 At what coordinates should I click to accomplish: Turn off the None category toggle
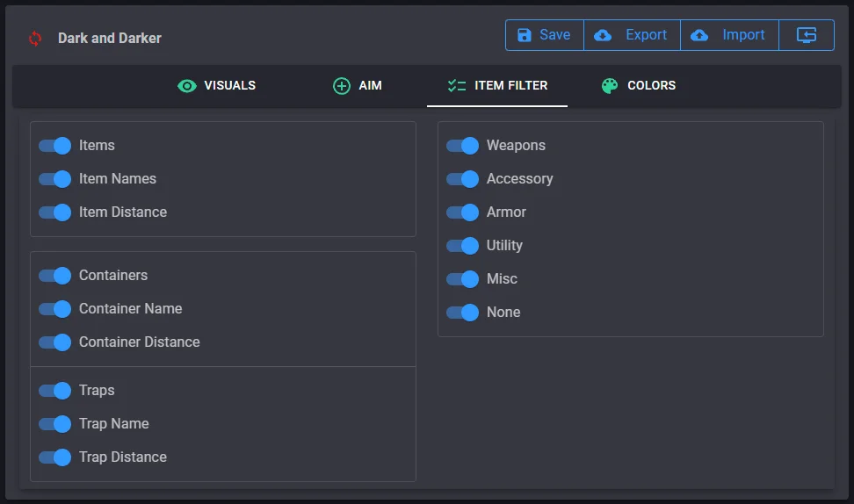[462, 313]
